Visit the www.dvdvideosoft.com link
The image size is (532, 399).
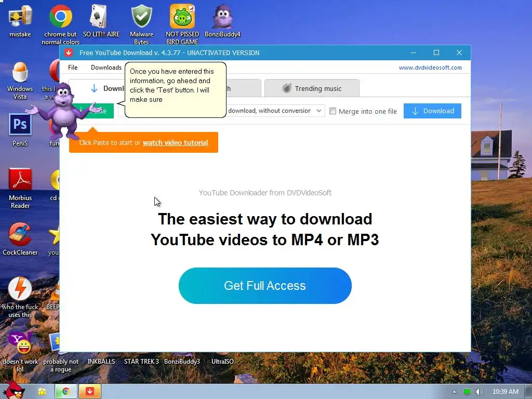430,68
